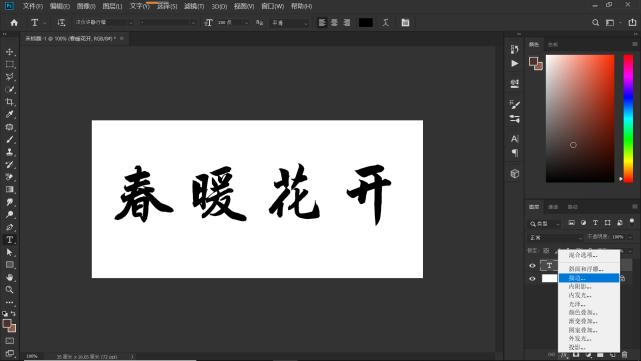
Task: Select the Crop tool
Action: (9, 102)
